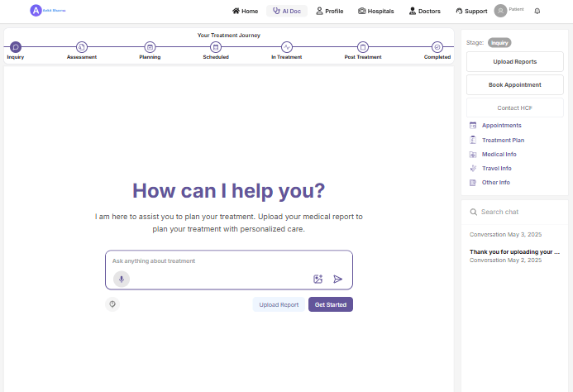Open the Doctors page
The image size is (573, 392).
click(425, 11)
